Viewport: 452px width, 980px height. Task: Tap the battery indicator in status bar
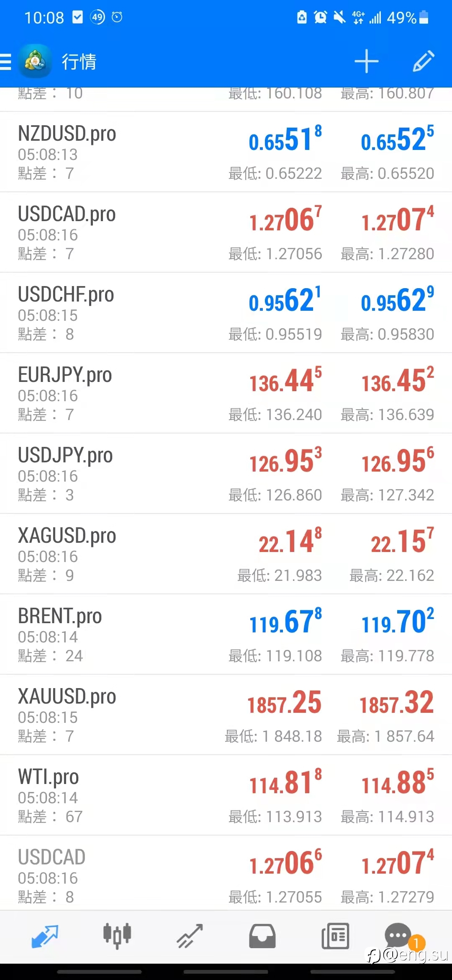coord(424,18)
